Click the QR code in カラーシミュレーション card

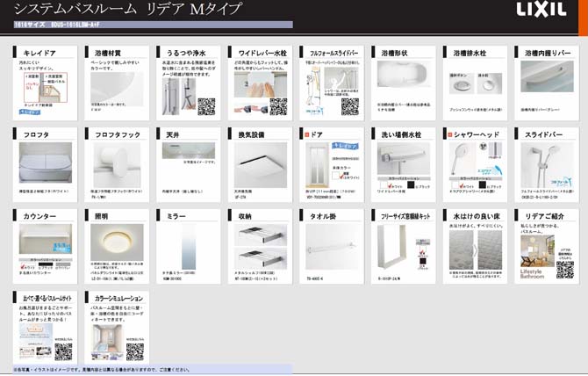pos(135,351)
